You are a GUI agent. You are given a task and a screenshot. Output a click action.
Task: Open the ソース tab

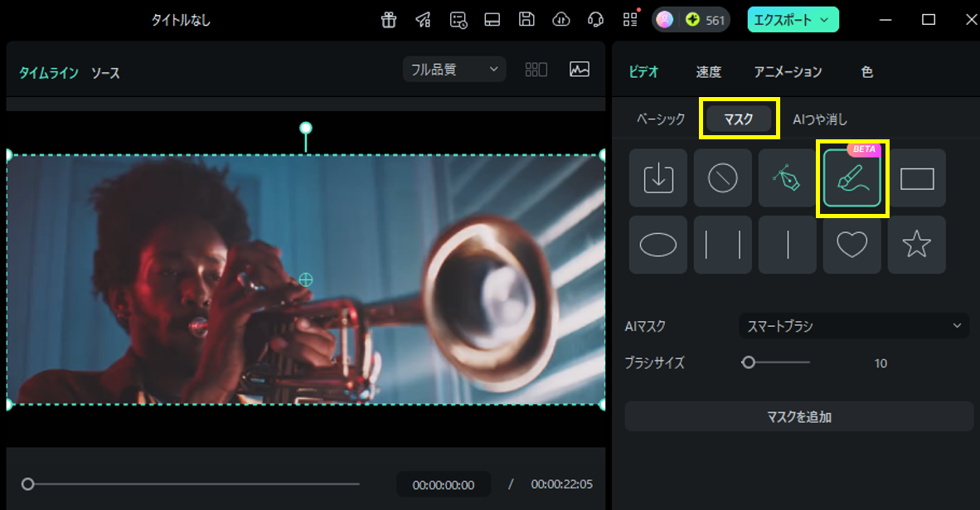click(108, 73)
